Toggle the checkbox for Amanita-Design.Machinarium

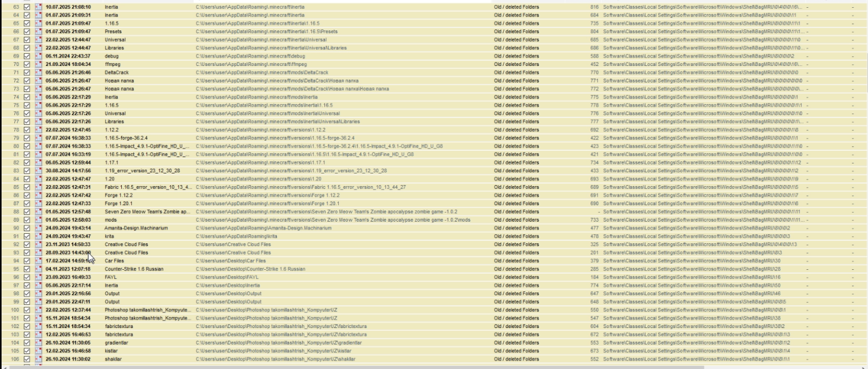tap(27, 228)
